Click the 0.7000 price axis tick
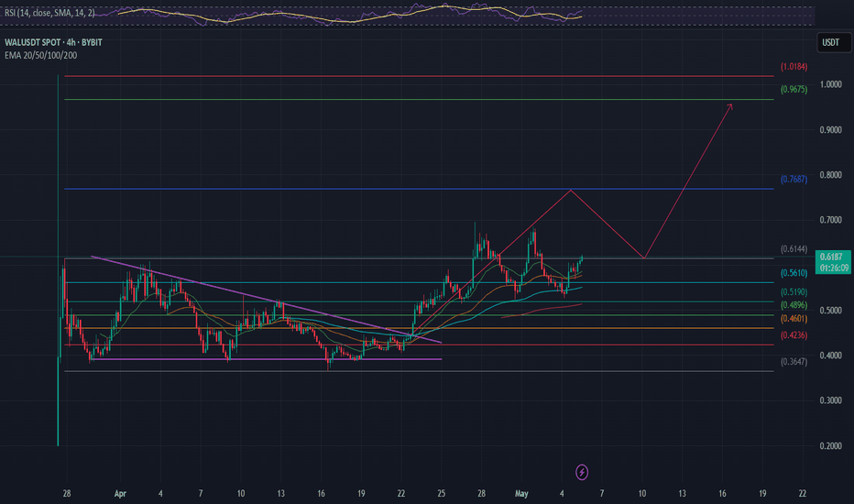854x504 pixels. tap(830, 220)
